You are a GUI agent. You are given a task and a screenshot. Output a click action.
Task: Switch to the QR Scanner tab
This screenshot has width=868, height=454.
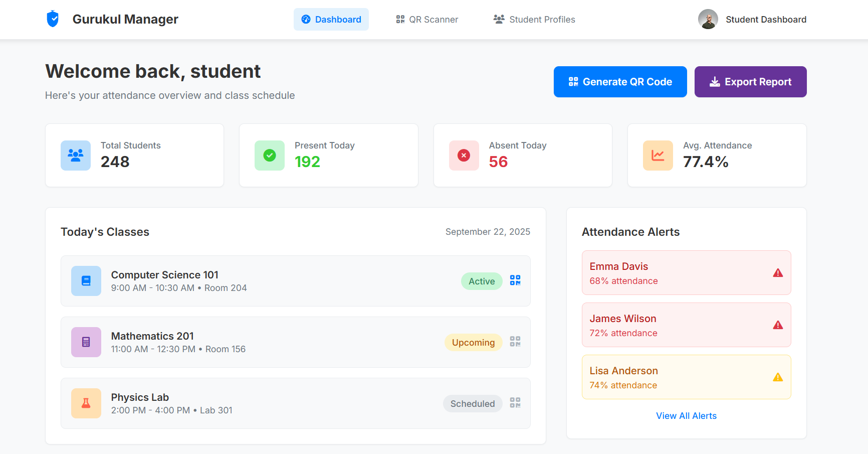(426, 19)
